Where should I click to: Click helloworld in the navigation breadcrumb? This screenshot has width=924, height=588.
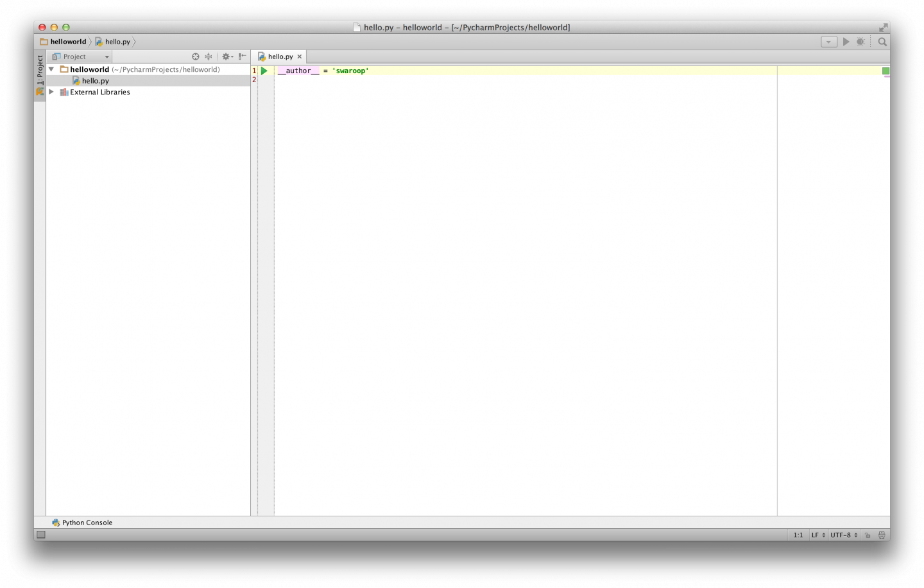pyautogui.click(x=68, y=42)
